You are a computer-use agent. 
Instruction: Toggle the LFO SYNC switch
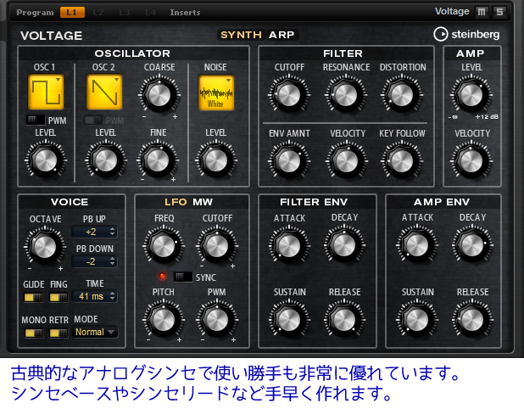point(183,277)
